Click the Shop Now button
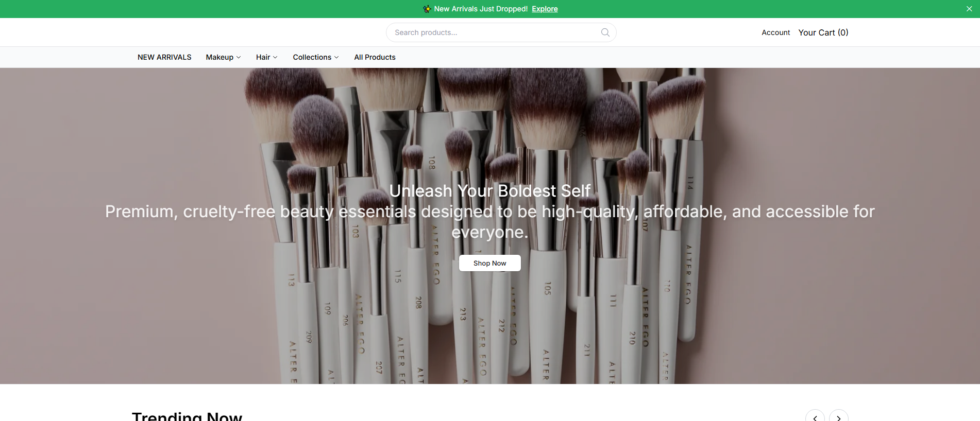Screen dimensions: 980x421 pyautogui.click(x=489, y=263)
